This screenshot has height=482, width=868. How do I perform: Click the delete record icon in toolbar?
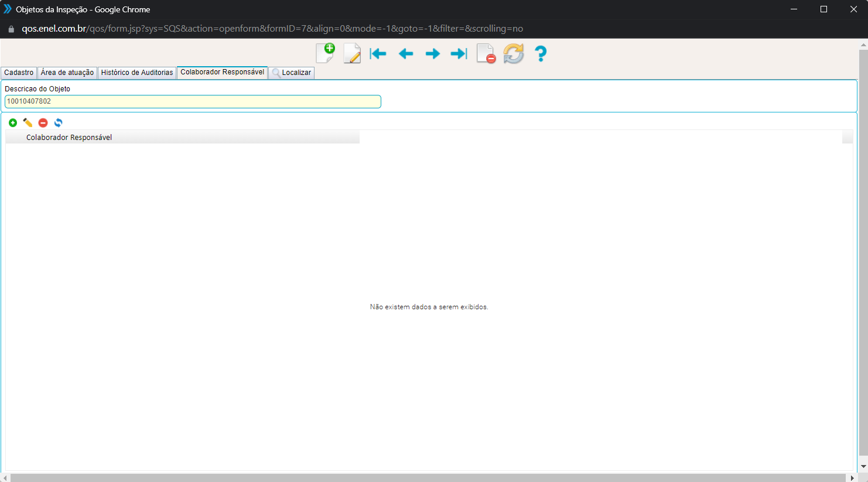(486, 54)
